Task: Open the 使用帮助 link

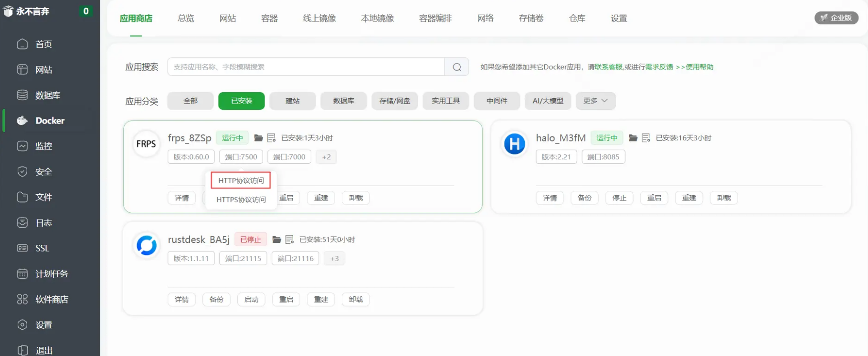Action: tap(699, 67)
